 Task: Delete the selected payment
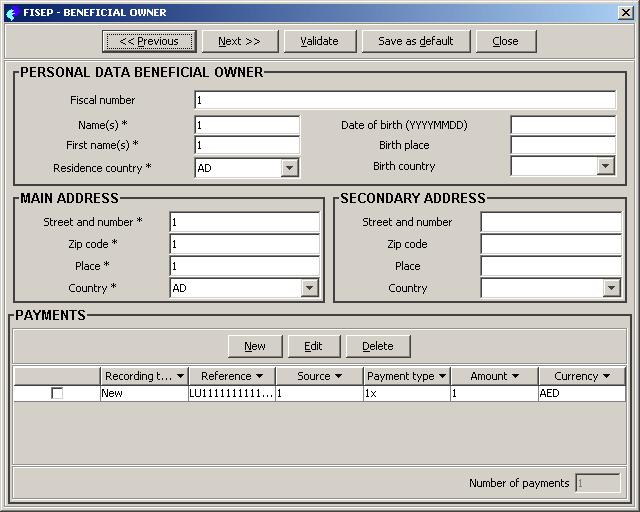point(377,346)
